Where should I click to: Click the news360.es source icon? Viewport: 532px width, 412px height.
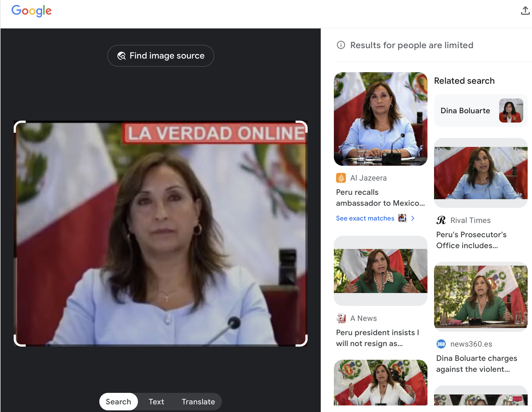click(441, 344)
